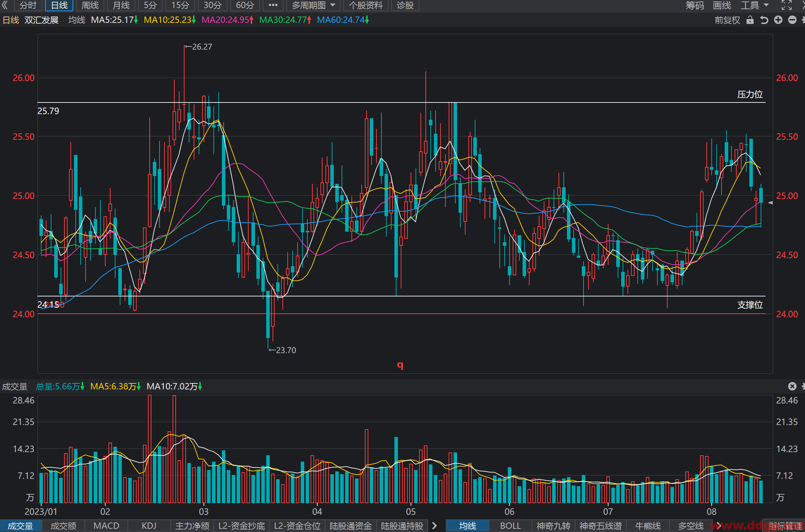The width and height of the screenshot is (805, 532).
Task: Close the 成交量 volume panel
Action: tap(792, 386)
